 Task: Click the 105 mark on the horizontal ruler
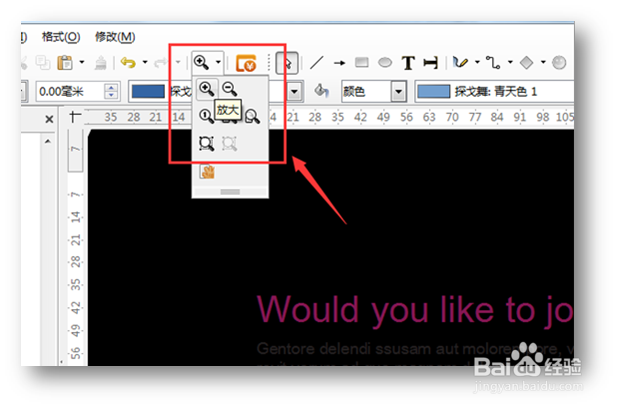click(565, 117)
